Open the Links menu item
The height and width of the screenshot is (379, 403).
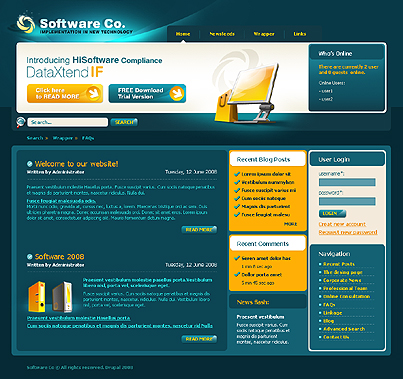click(300, 34)
